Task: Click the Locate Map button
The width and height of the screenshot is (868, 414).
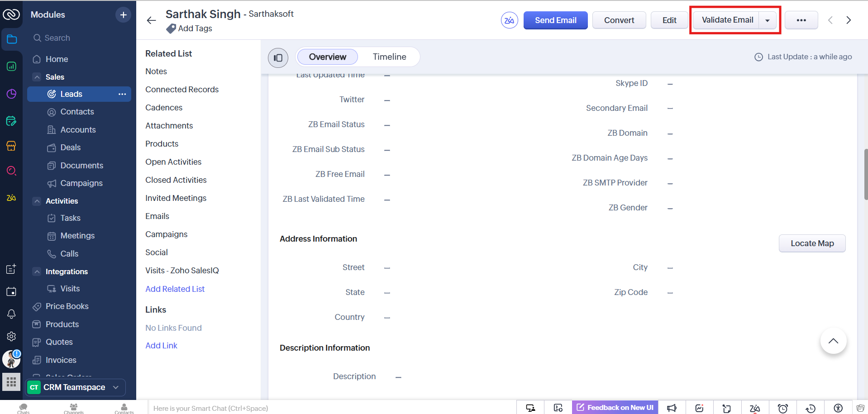Action: (812, 243)
